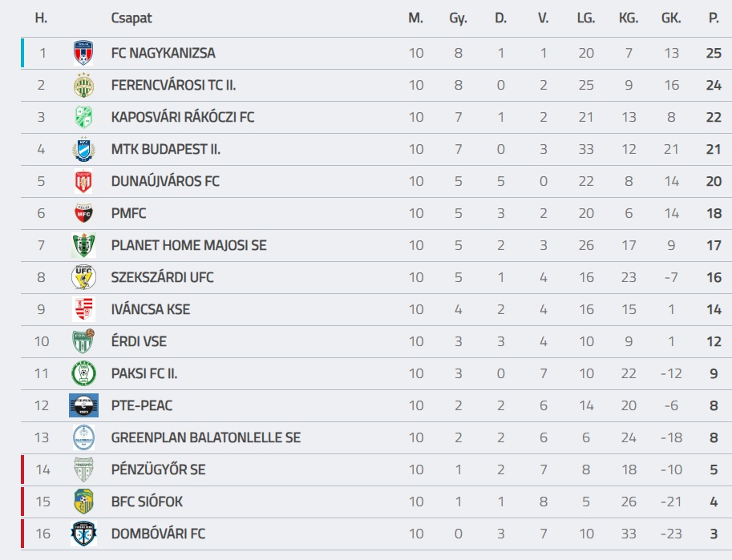Click the BFC Siófok crest

(x=83, y=502)
